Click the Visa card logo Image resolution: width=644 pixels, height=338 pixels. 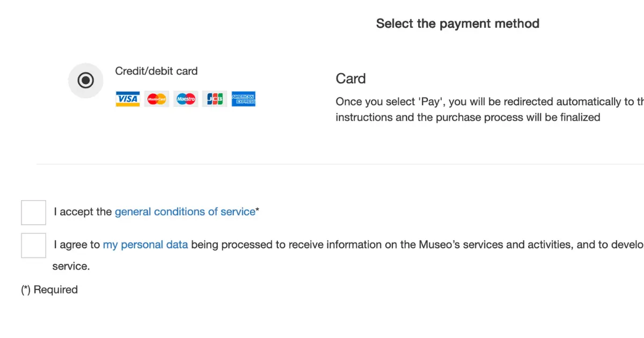pos(128,99)
